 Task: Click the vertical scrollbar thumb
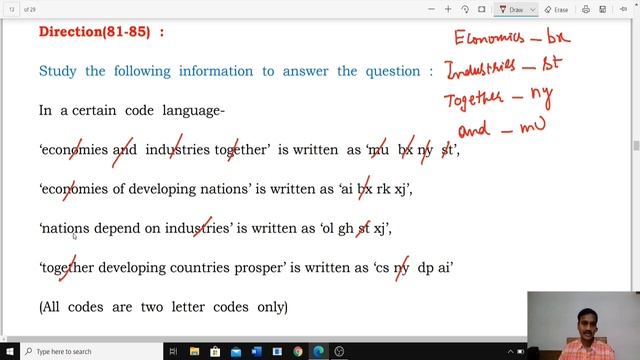636,145
